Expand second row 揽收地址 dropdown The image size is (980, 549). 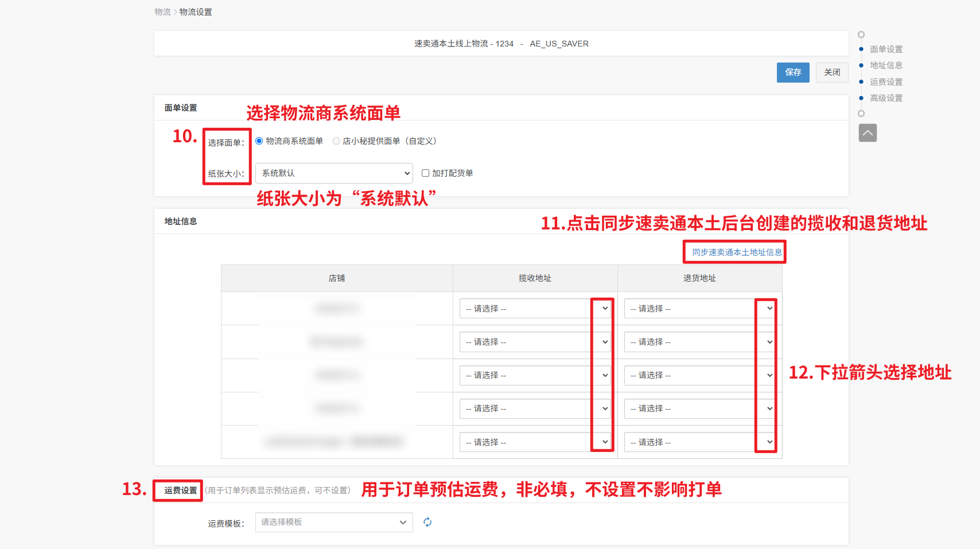(535, 342)
